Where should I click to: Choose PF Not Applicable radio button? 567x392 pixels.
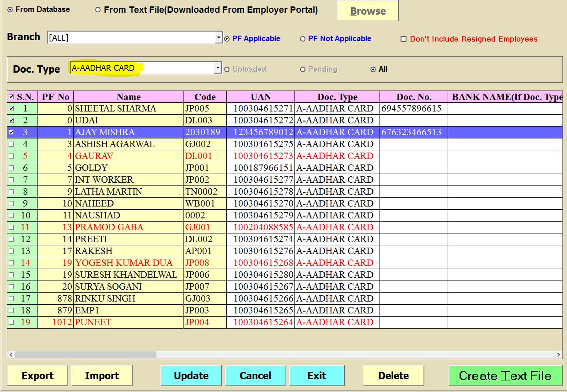[x=303, y=39]
